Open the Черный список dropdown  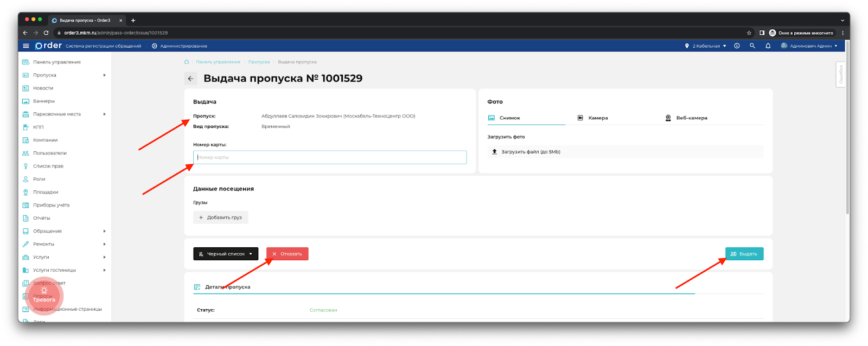click(226, 254)
